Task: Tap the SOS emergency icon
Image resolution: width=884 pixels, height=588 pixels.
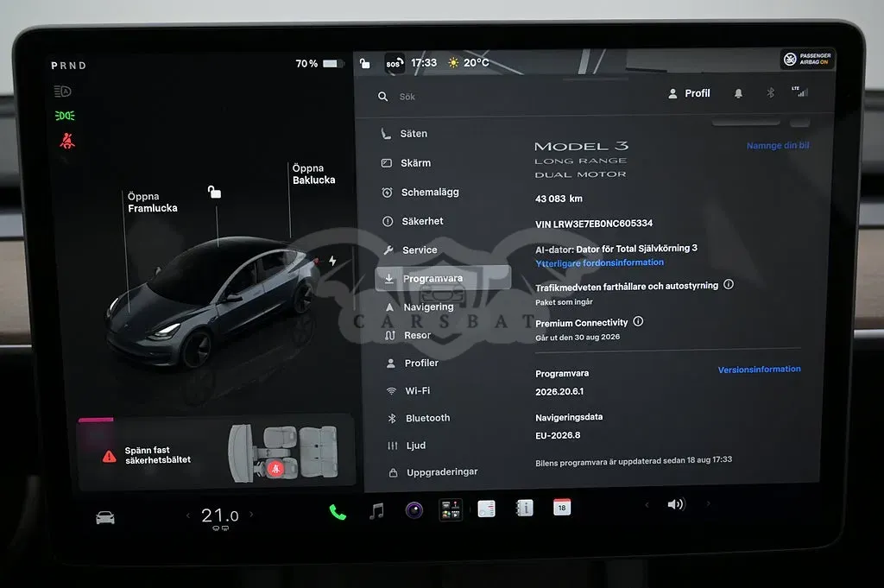Action: click(394, 64)
